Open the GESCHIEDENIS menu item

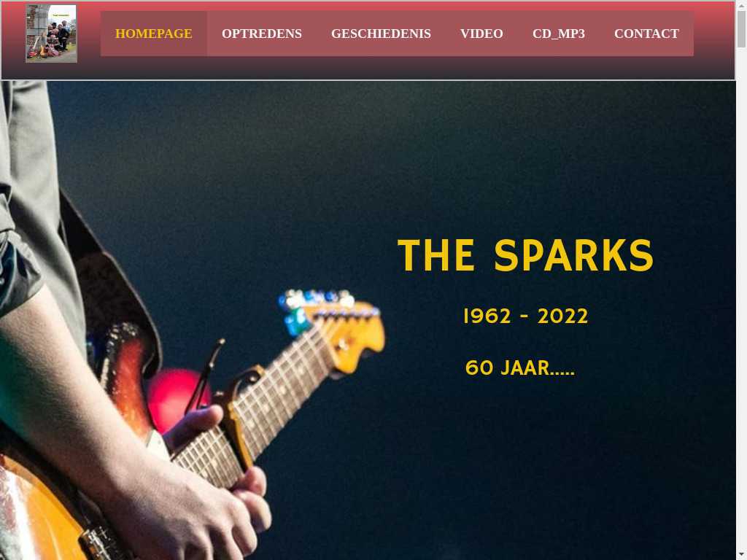(x=381, y=34)
